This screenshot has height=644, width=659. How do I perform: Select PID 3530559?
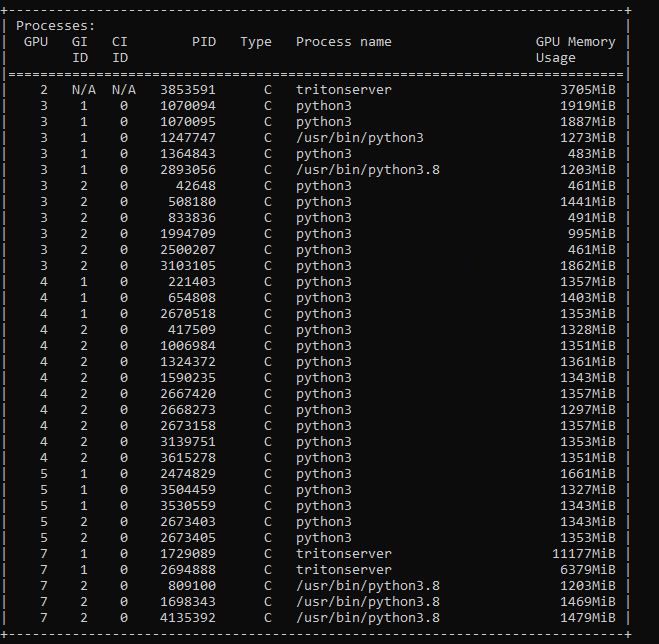188,505
